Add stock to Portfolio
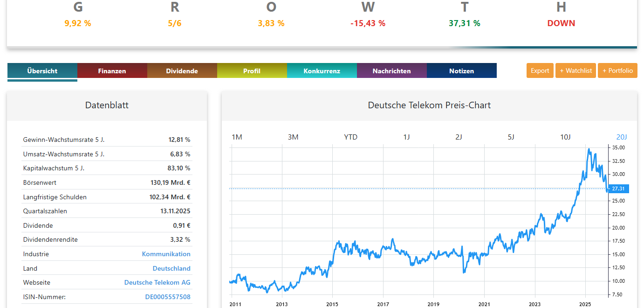Screen dimensions: 644x308 point(617,70)
